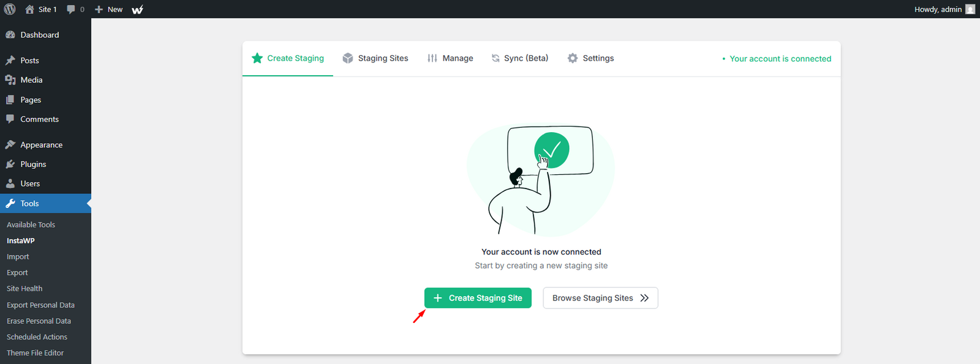Click the Appearance paintbrush icon
980x364 pixels.
(10, 145)
